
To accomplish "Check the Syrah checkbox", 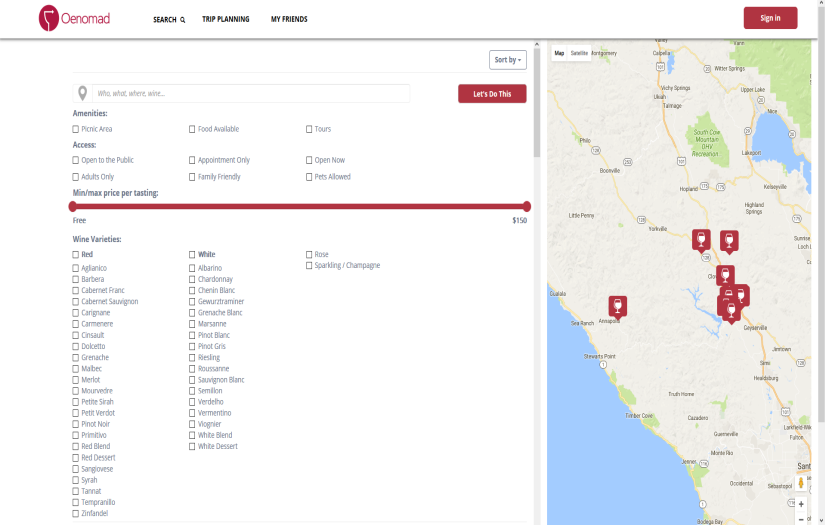I will tap(76, 480).
